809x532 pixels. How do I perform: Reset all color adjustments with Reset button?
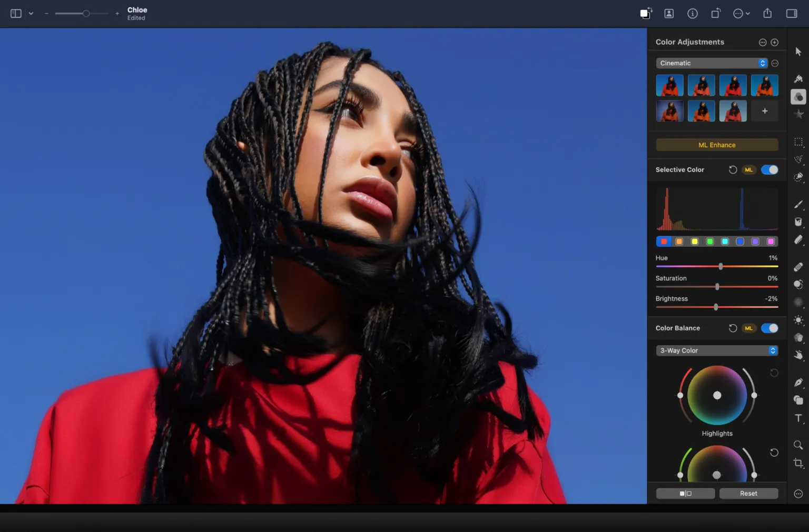pos(748,493)
